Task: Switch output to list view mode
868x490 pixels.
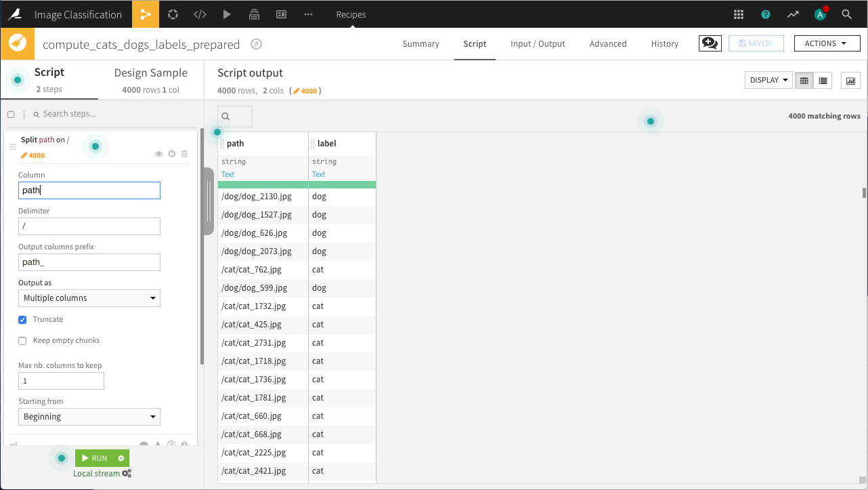Action: 823,80
